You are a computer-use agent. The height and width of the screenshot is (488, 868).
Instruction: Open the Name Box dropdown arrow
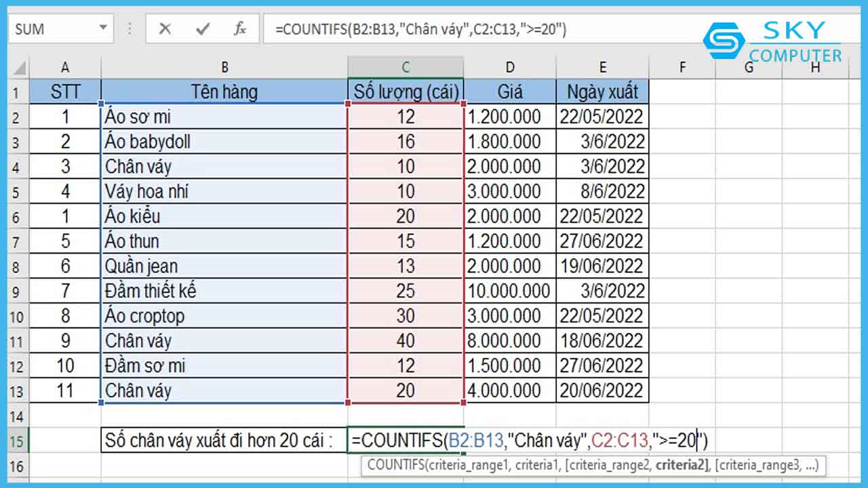point(103,28)
